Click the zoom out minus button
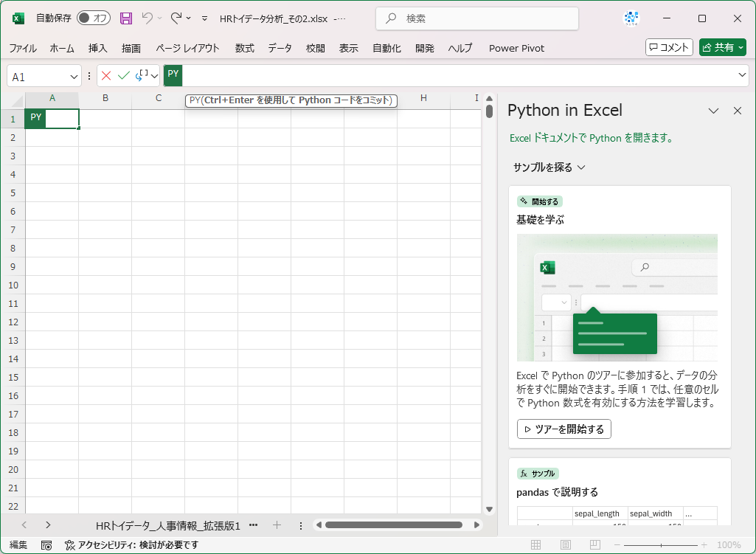Image resolution: width=756 pixels, height=554 pixels. (x=617, y=545)
